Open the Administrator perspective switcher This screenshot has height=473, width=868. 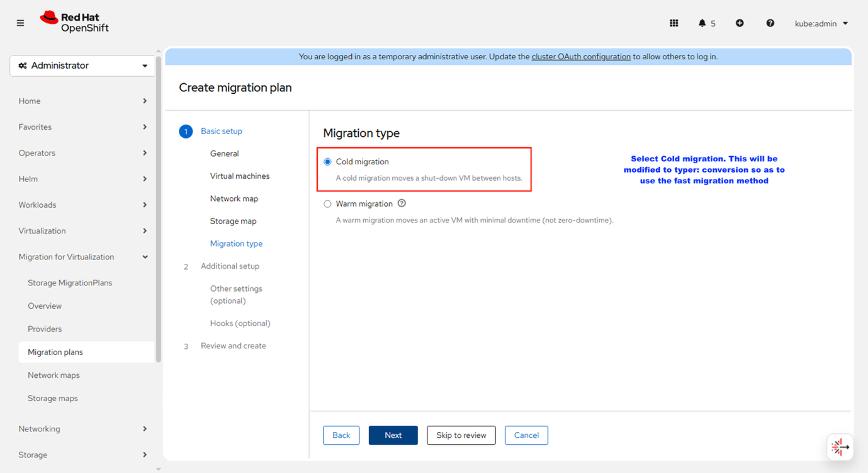tap(82, 65)
